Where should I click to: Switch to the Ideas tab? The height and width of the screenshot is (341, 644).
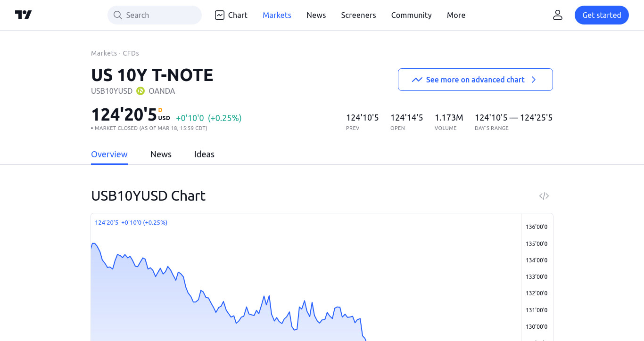[204, 154]
